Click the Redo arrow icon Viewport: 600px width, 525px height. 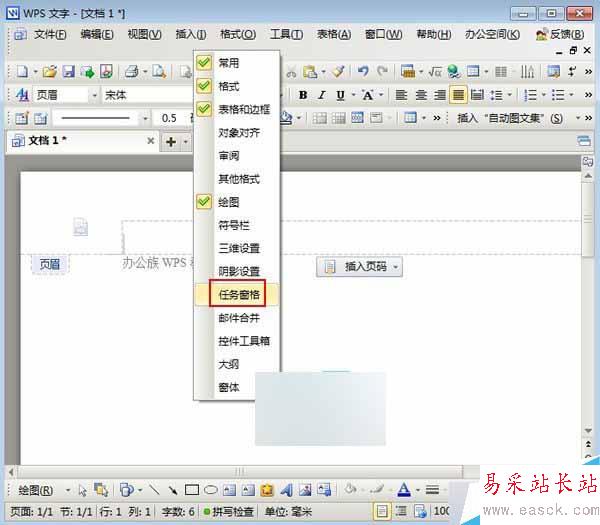(382, 71)
